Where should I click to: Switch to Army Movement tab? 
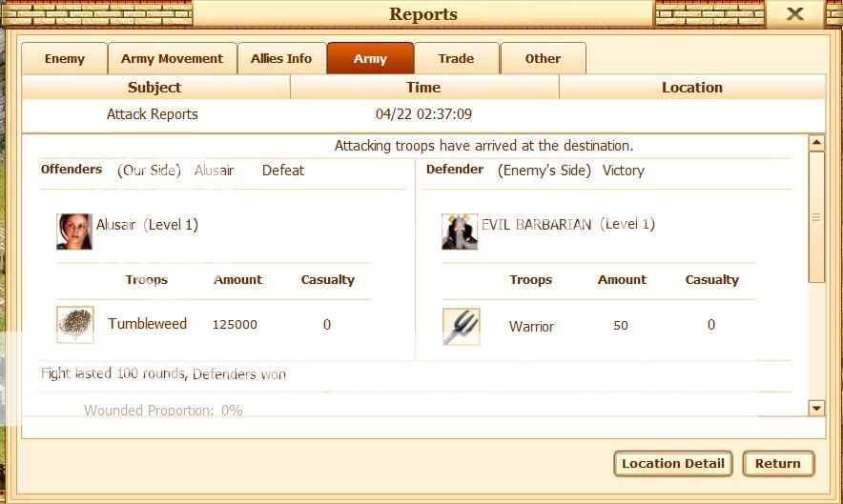(172, 59)
